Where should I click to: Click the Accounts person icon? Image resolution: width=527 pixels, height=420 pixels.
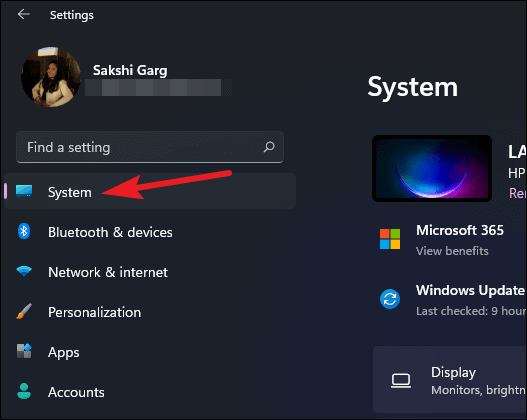click(x=24, y=391)
